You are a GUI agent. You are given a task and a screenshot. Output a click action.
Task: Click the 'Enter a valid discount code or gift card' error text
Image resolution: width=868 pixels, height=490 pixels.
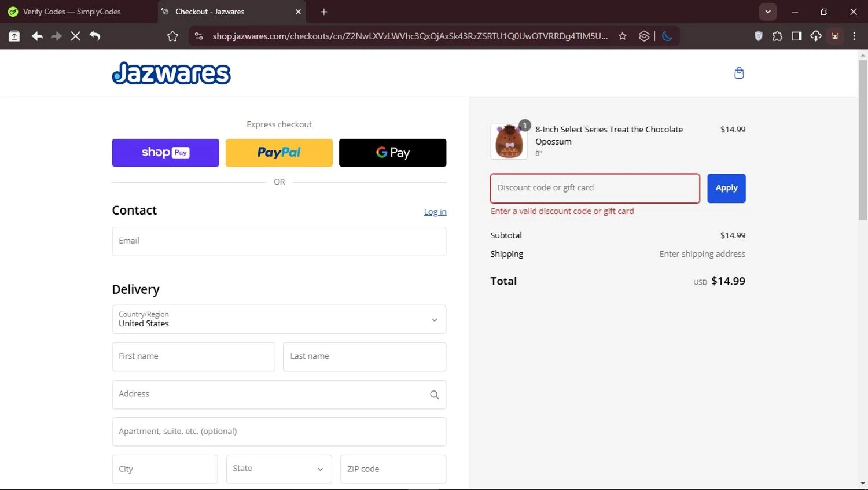click(x=562, y=211)
